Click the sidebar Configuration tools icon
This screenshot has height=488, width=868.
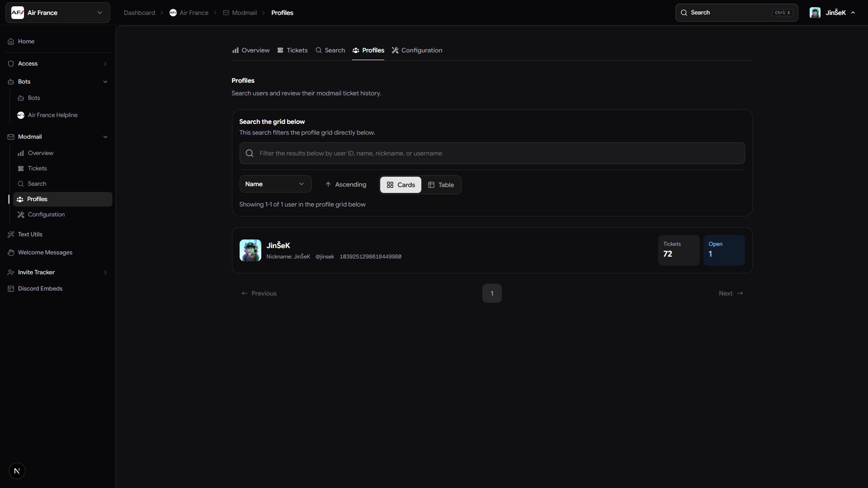tap(21, 215)
